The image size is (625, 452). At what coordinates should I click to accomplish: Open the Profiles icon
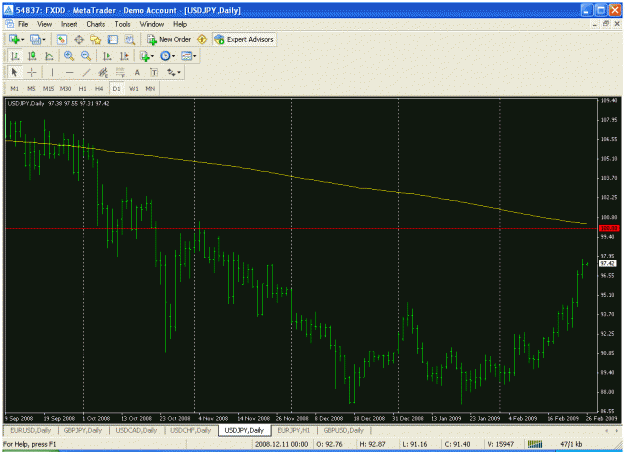(35, 39)
